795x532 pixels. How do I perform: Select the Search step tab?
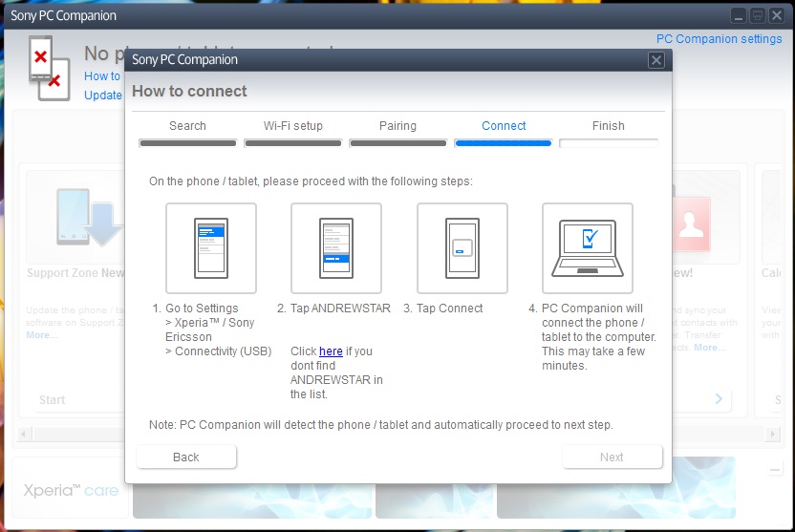(187, 126)
